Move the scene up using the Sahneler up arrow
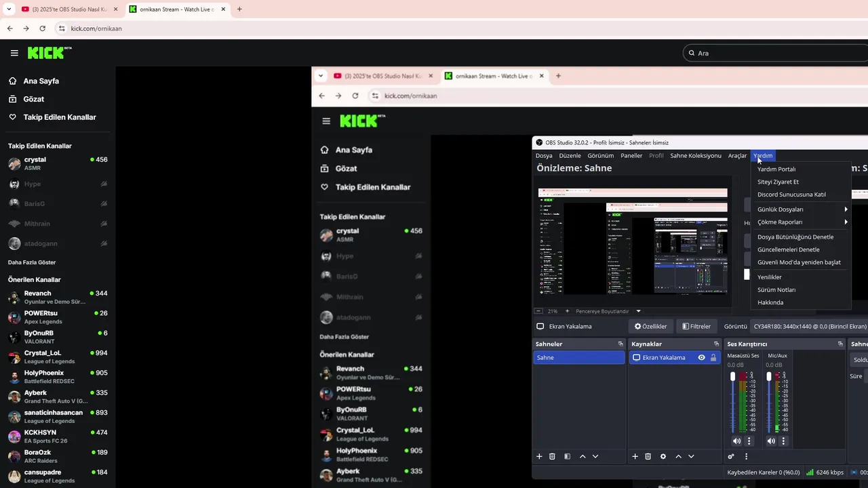Screen dimensions: 868x488 pos(583,457)
